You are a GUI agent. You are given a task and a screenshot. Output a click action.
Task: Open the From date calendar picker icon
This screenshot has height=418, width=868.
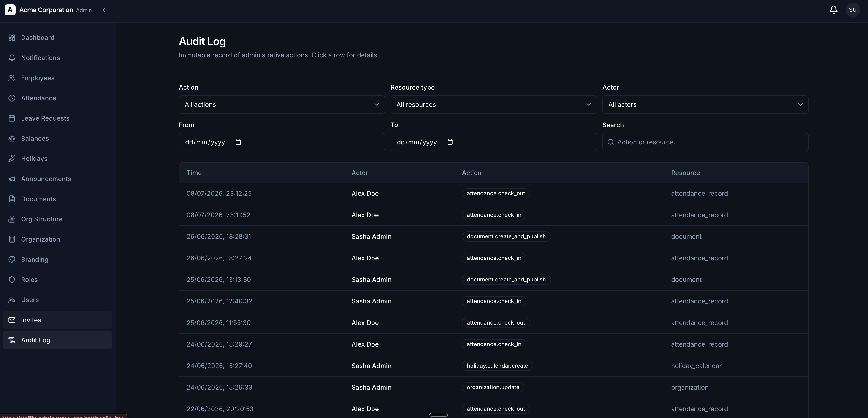238,142
